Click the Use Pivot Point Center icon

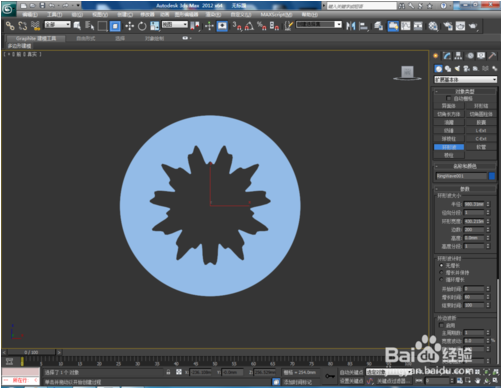point(195,26)
